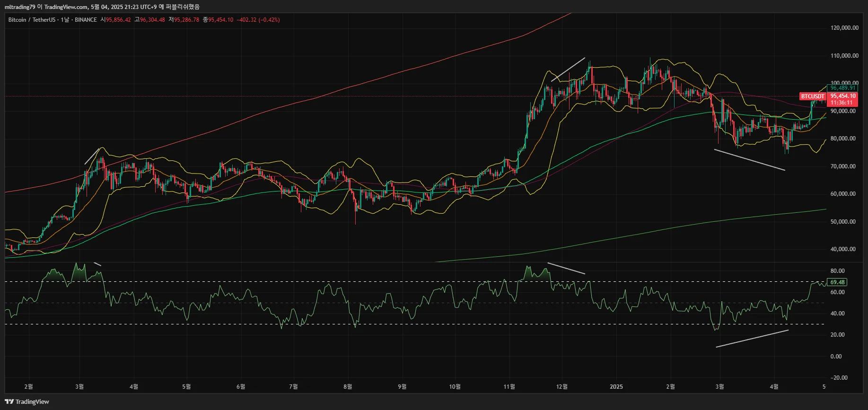This screenshot has height=410, width=868.
Task: Select the -20.00 RSI scale label
Action: 839,378
